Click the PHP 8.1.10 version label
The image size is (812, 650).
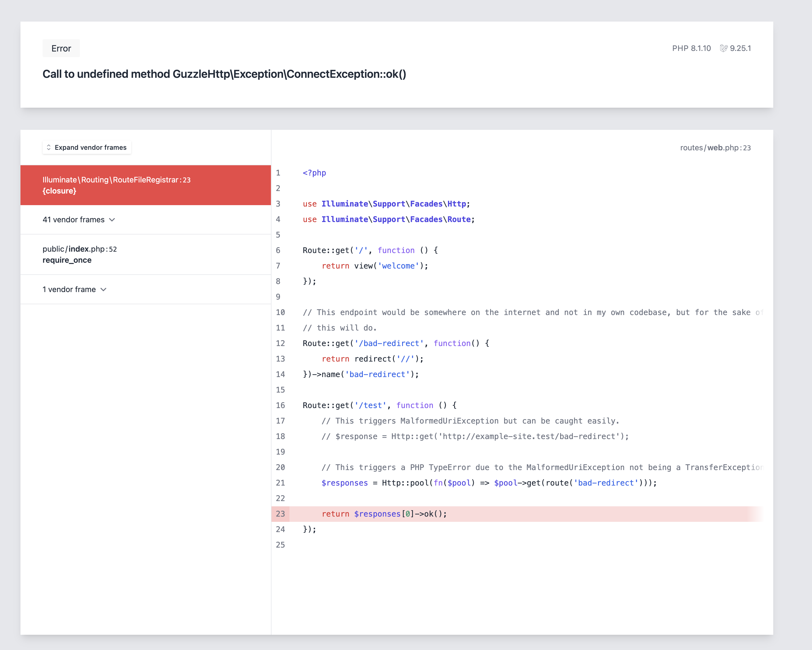click(x=692, y=48)
